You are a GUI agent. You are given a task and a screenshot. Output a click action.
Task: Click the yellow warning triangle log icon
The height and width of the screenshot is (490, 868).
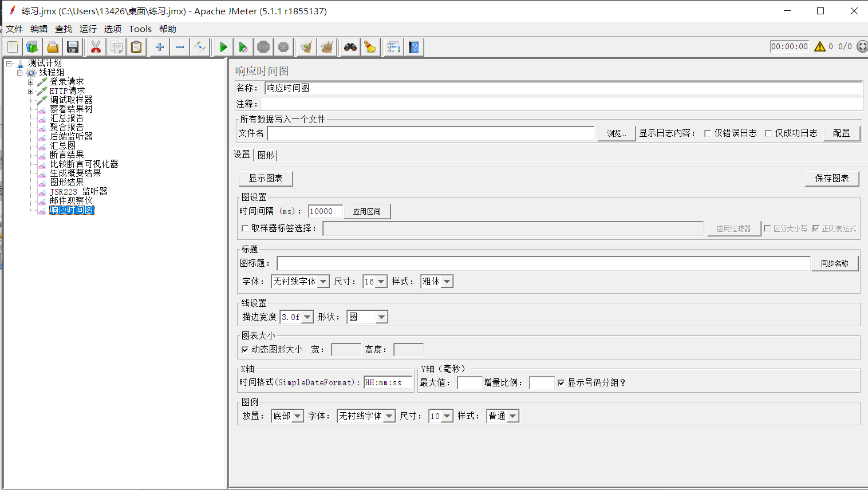click(820, 46)
